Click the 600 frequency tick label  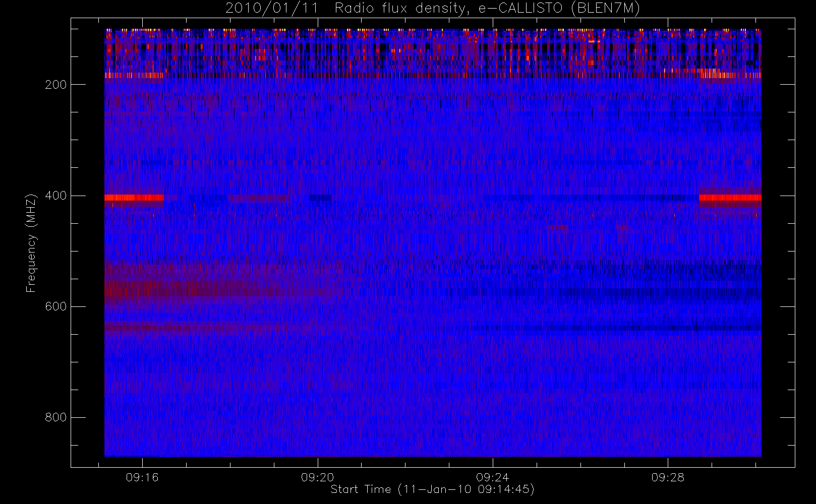pos(55,306)
